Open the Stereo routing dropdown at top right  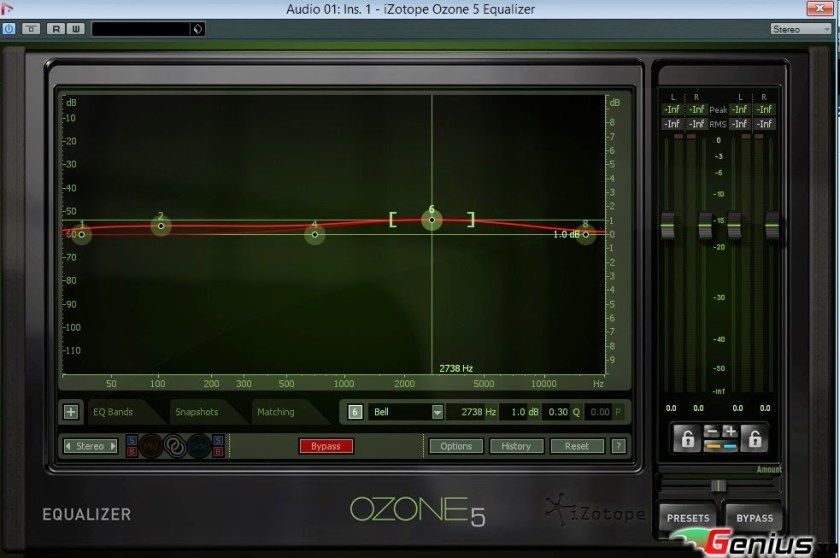[800, 29]
